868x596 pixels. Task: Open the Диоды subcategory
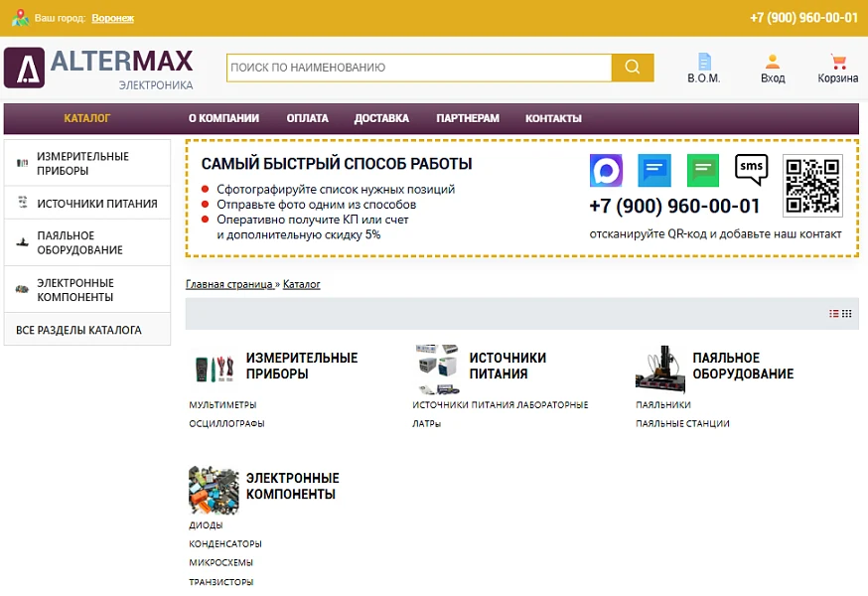(206, 525)
